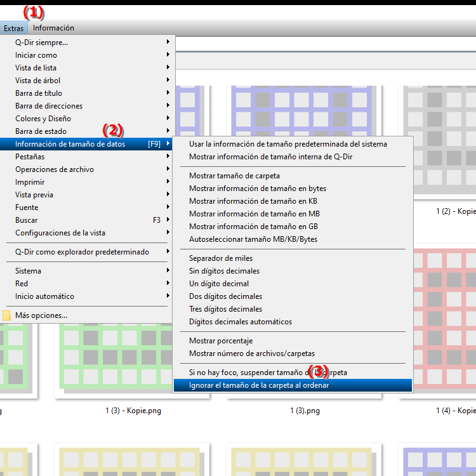The height and width of the screenshot is (476, 476).
Task: Open the Extras menu
Action: pos(13,28)
